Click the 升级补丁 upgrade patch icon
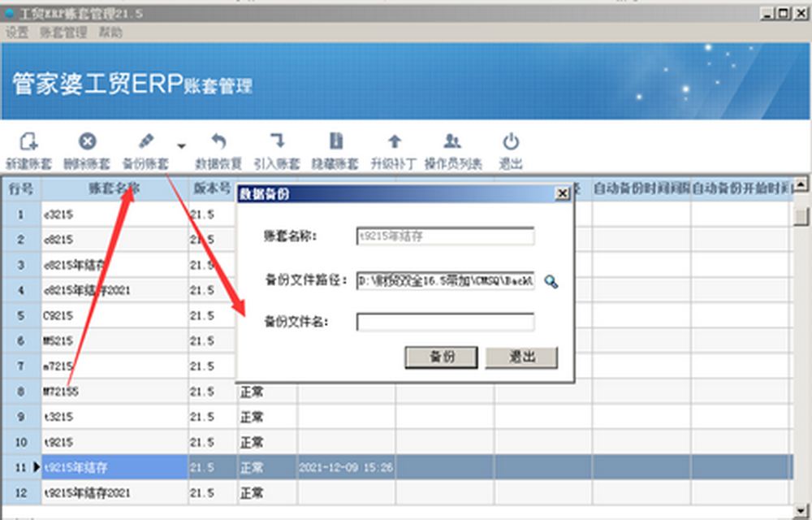This screenshot has width=812, height=520. coord(394,141)
